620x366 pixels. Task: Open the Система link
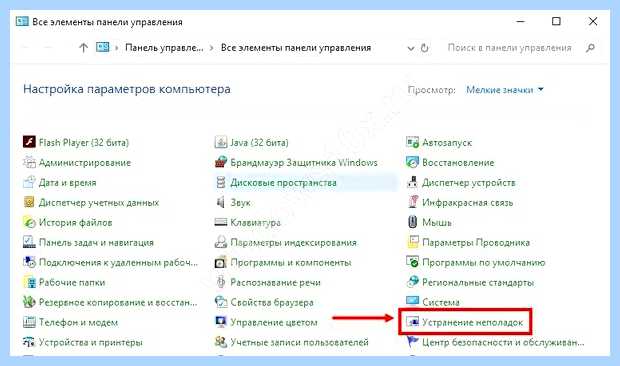[440, 302]
